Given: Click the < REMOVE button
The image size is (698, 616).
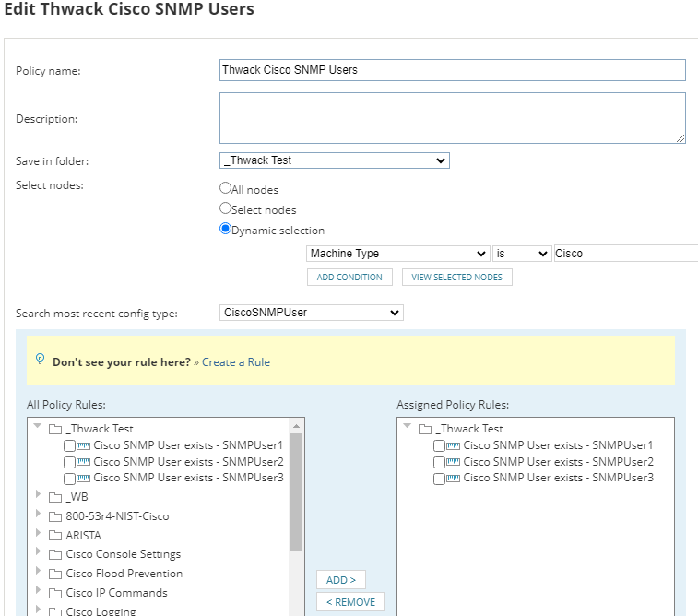Looking at the screenshot, I should (350, 602).
